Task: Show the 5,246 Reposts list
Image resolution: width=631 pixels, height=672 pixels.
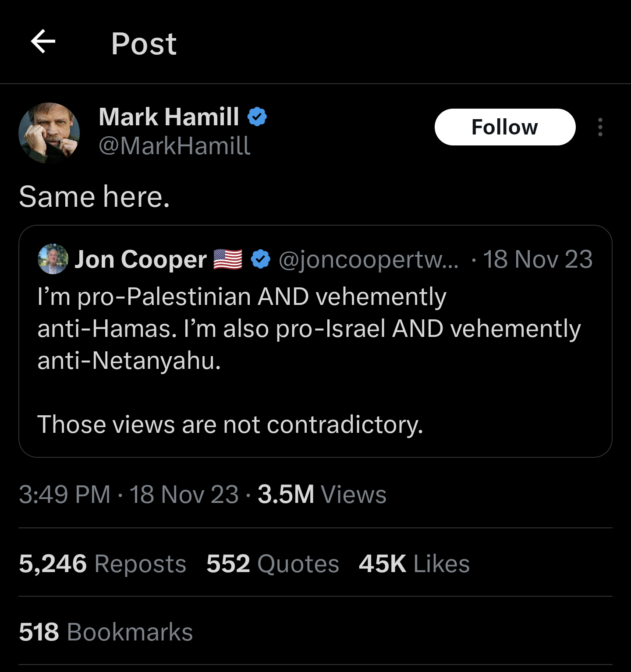Action: click(103, 563)
